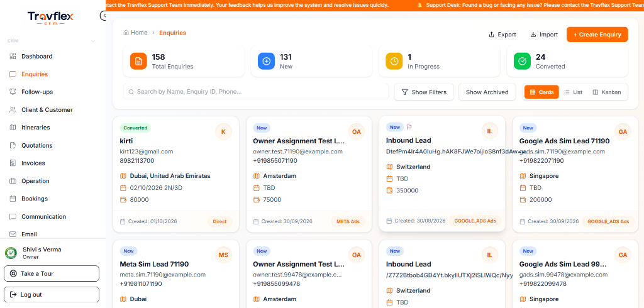Screen dimensions: 644x308
Task: Click the Home breadcrumb link
Action: click(x=136, y=33)
